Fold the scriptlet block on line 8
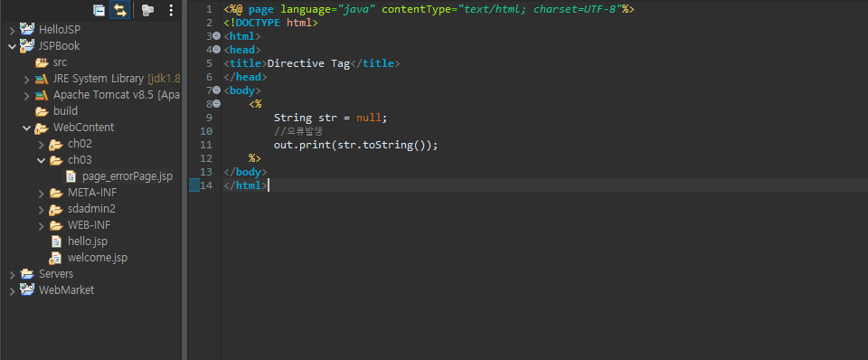The image size is (868, 360). point(217,104)
